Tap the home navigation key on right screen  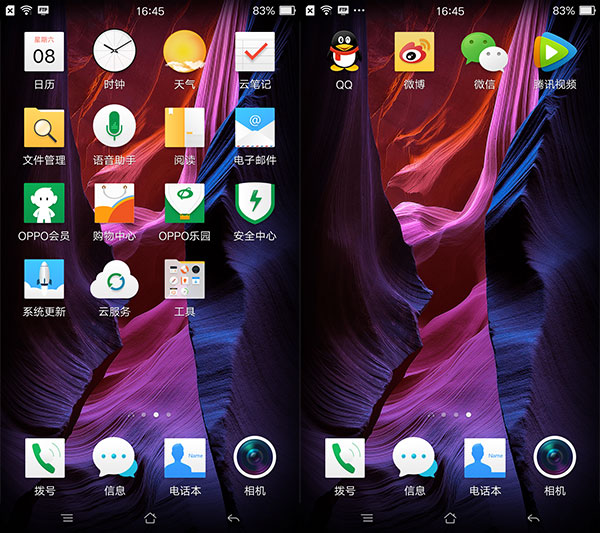click(x=450, y=518)
